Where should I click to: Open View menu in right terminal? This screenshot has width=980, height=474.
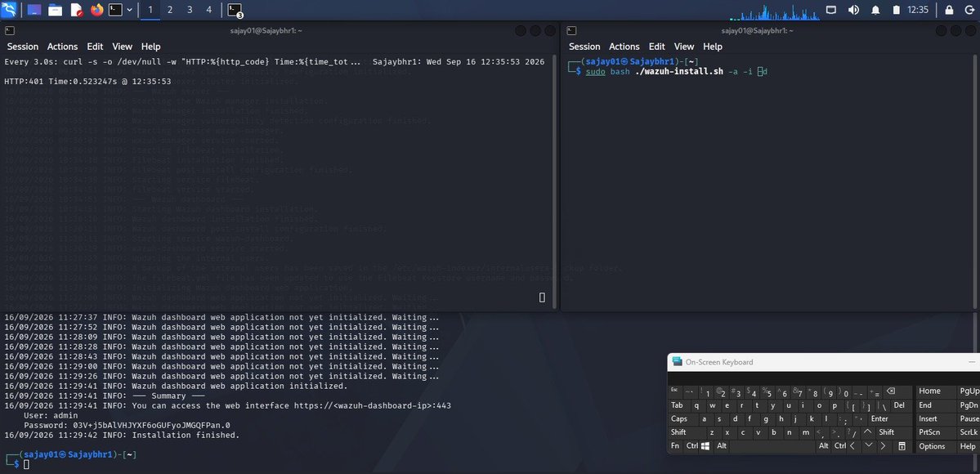tap(684, 47)
